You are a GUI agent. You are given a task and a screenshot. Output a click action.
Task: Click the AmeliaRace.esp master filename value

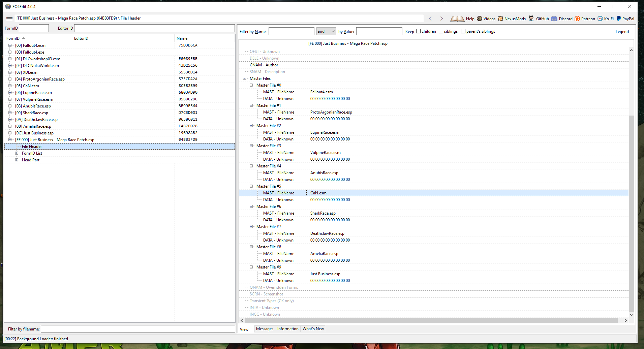(324, 254)
